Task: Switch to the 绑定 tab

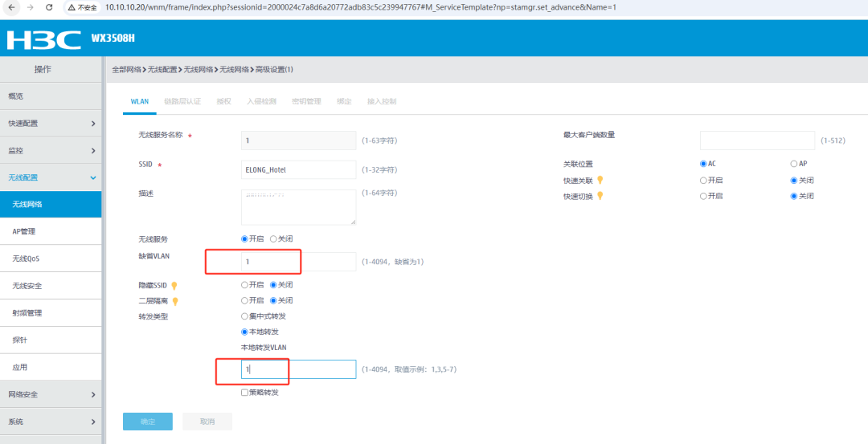Action: 344,102
